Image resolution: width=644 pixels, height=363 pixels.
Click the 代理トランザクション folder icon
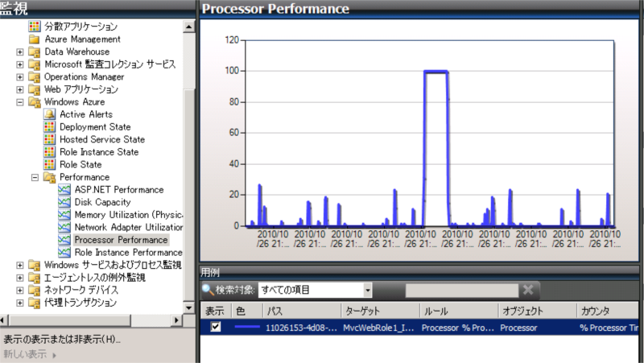(35, 303)
